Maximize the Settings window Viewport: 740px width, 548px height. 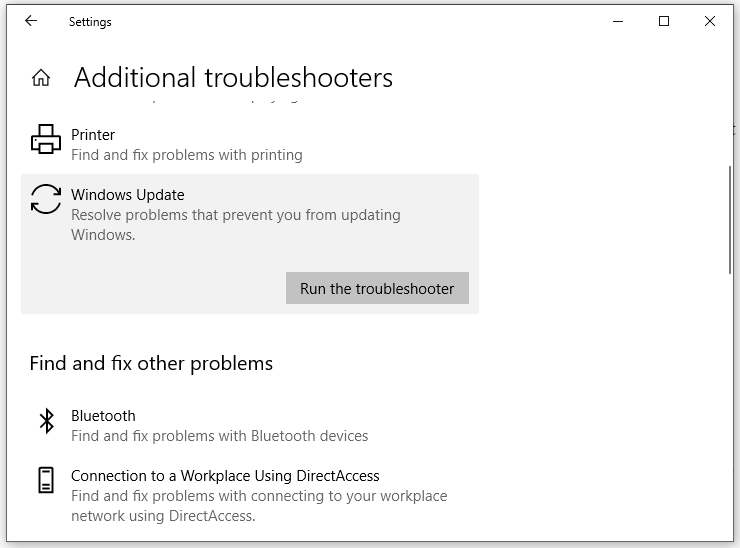click(664, 21)
